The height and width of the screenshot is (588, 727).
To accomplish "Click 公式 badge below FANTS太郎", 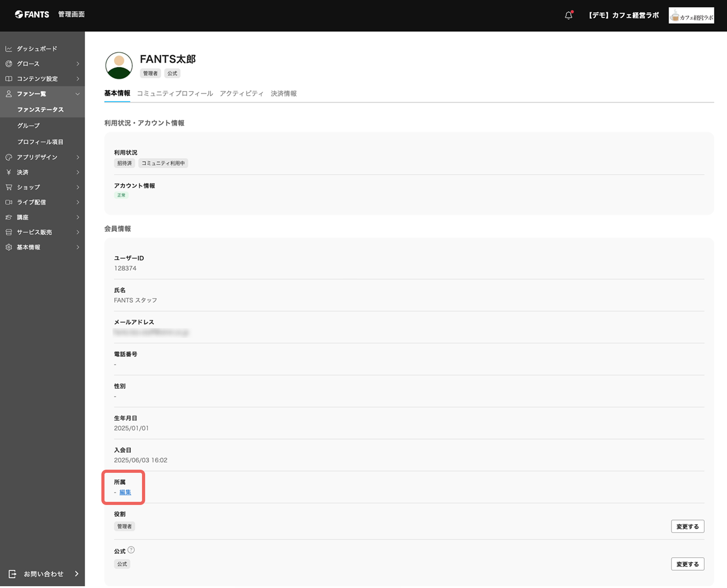I will pyautogui.click(x=172, y=73).
